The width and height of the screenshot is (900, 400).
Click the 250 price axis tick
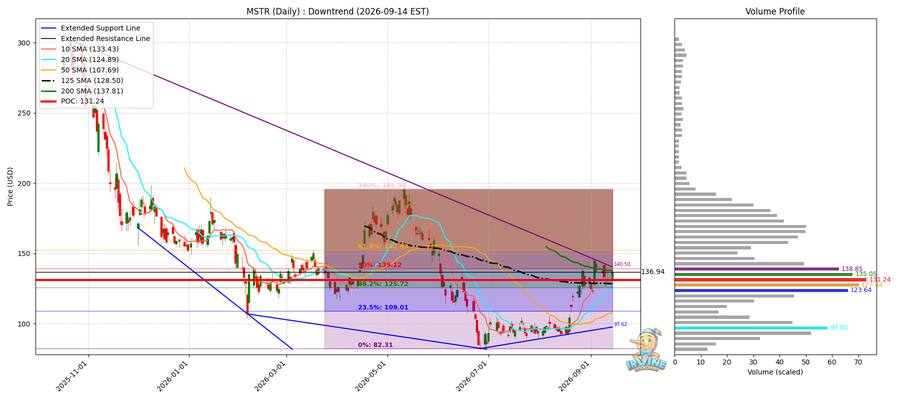pos(24,113)
